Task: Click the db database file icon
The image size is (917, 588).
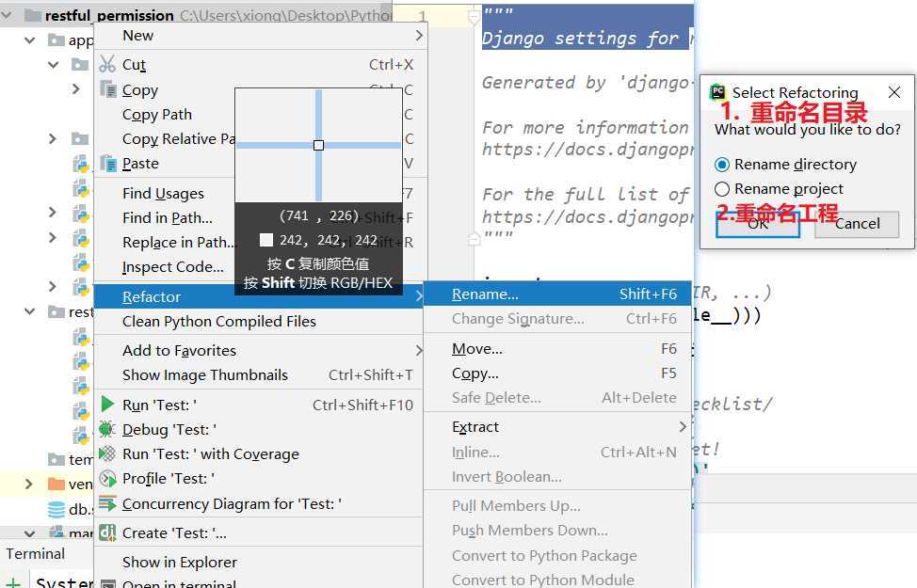Action: coord(56,510)
